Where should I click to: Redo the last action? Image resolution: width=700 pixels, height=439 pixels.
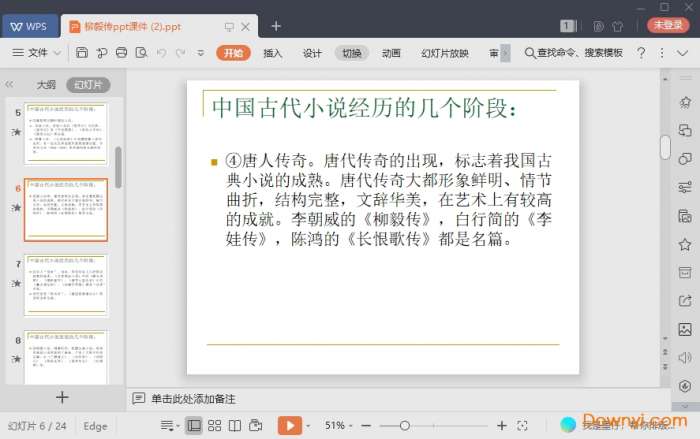(180, 53)
